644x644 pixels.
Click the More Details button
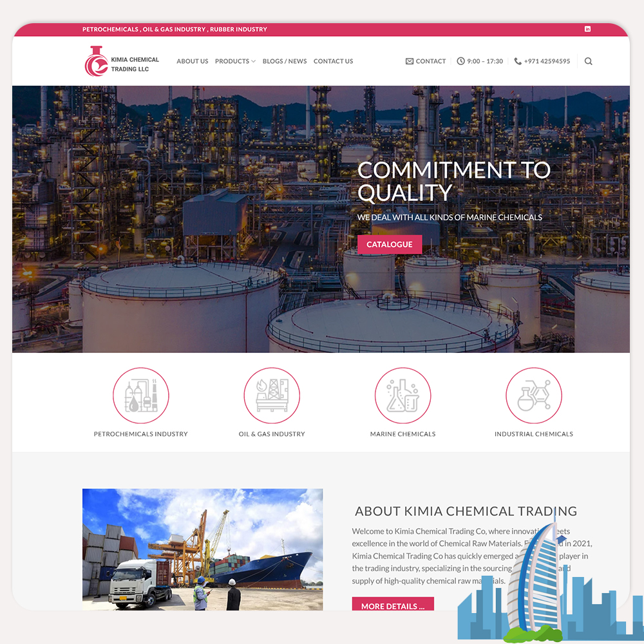pos(393,604)
